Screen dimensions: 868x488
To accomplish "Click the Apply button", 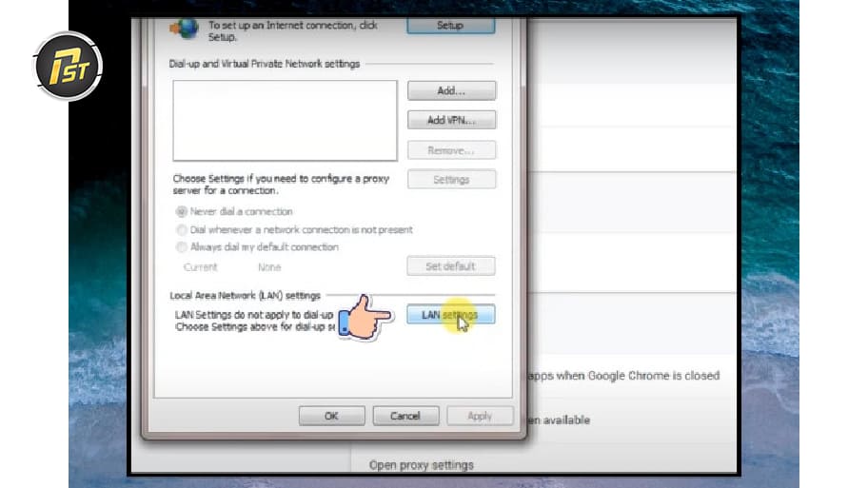I will pyautogui.click(x=480, y=416).
